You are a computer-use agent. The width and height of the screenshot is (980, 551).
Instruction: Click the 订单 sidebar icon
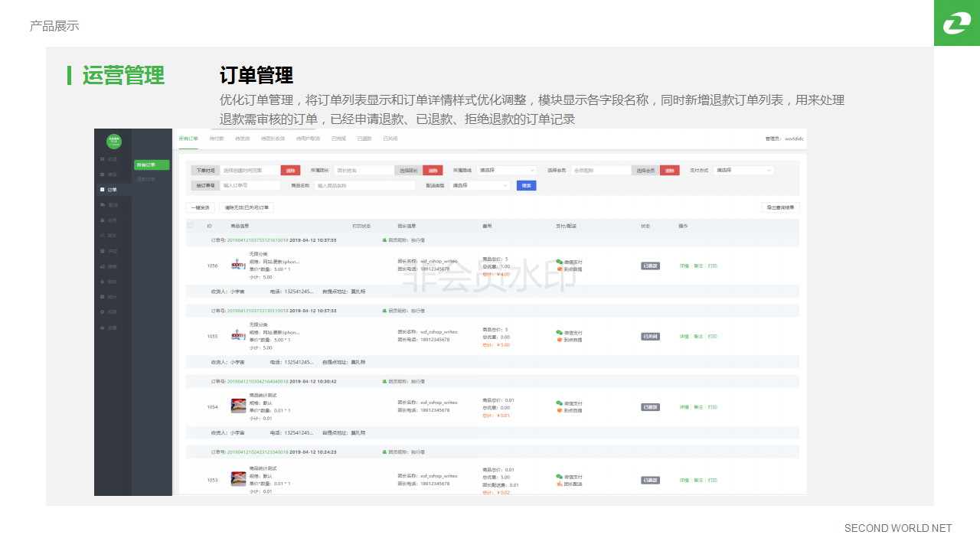click(103, 189)
